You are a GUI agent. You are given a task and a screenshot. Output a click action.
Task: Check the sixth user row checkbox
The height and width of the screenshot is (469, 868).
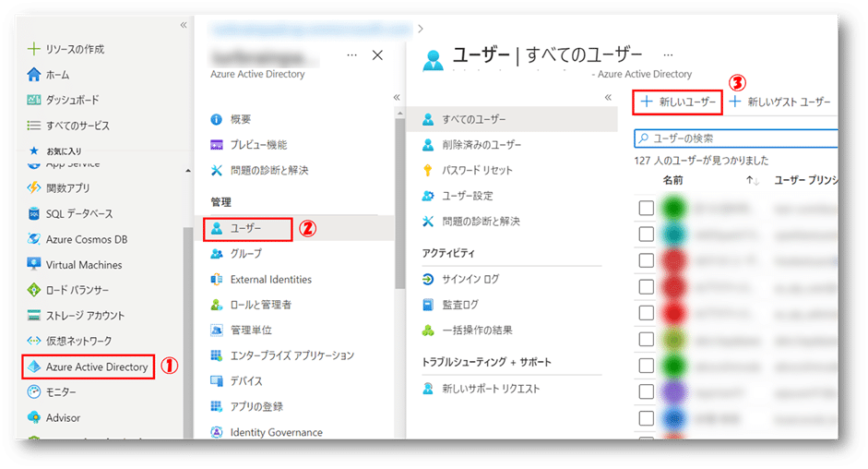(x=646, y=339)
